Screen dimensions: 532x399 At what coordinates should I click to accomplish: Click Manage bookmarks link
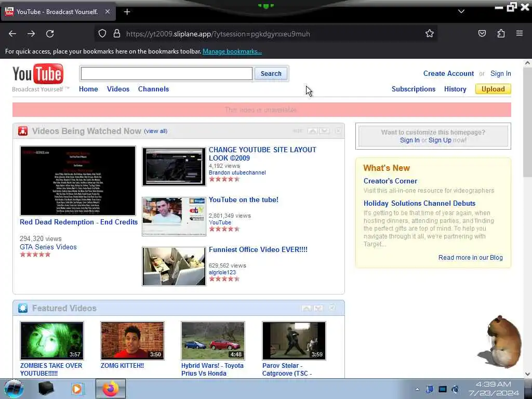(232, 51)
